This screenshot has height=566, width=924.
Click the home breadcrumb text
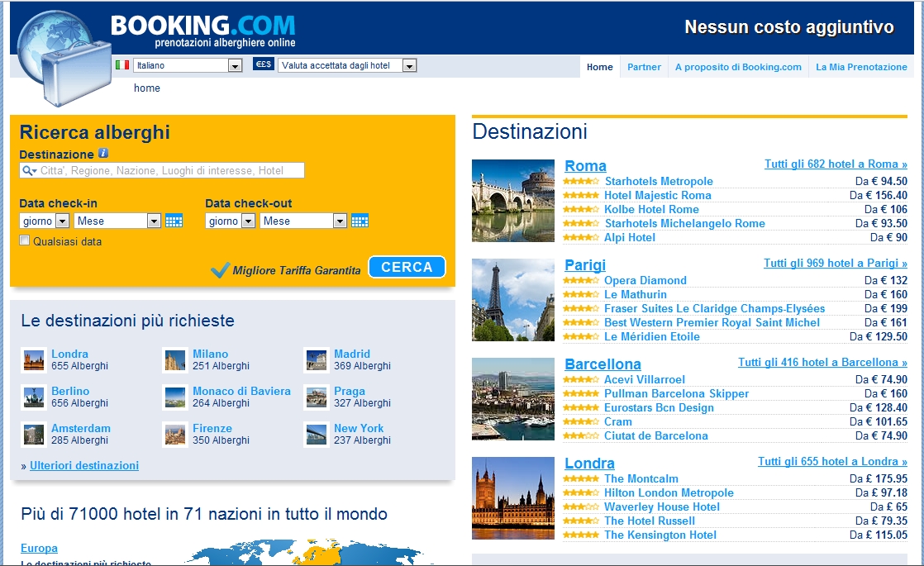(x=147, y=88)
